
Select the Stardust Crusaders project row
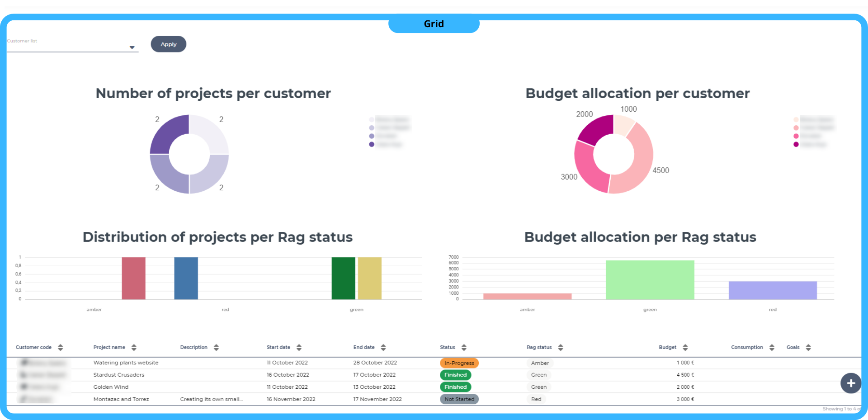point(119,375)
